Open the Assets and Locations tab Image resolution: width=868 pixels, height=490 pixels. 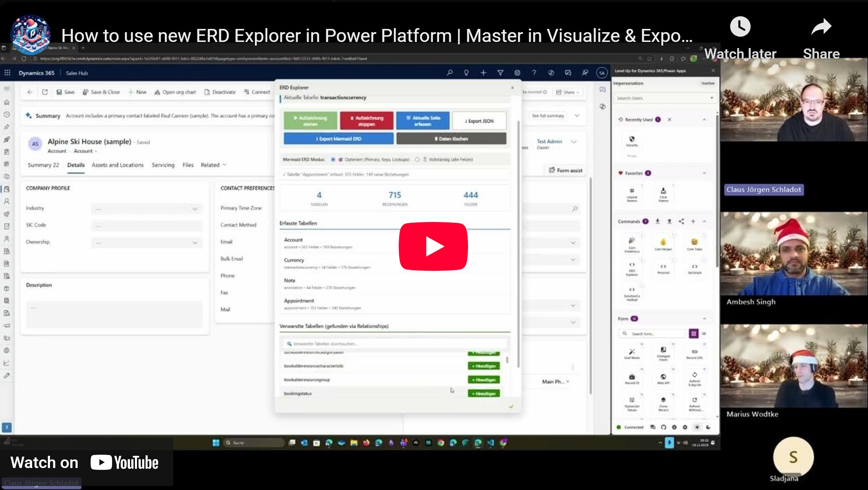(x=117, y=165)
